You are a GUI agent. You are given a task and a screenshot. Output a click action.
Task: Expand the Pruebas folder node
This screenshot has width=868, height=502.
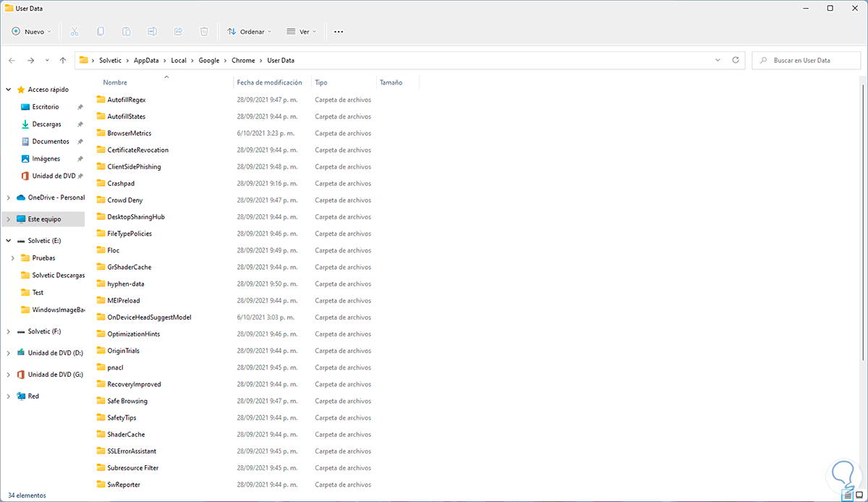click(x=14, y=258)
